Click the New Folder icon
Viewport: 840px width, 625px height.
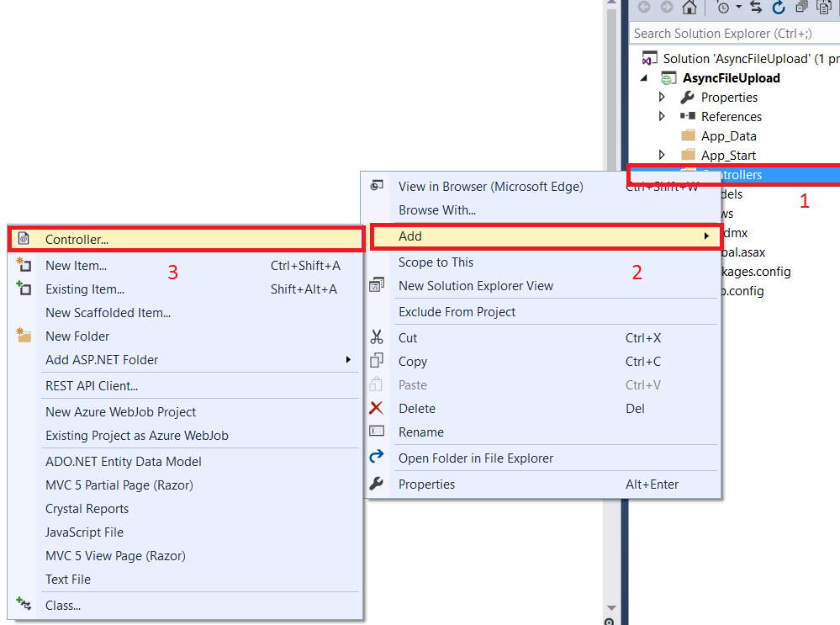pos(24,335)
